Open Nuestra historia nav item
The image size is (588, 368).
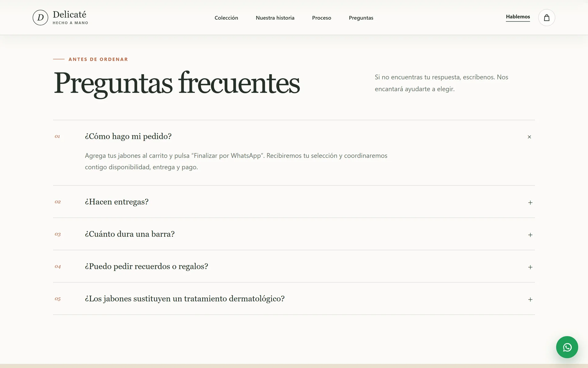pos(275,18)
